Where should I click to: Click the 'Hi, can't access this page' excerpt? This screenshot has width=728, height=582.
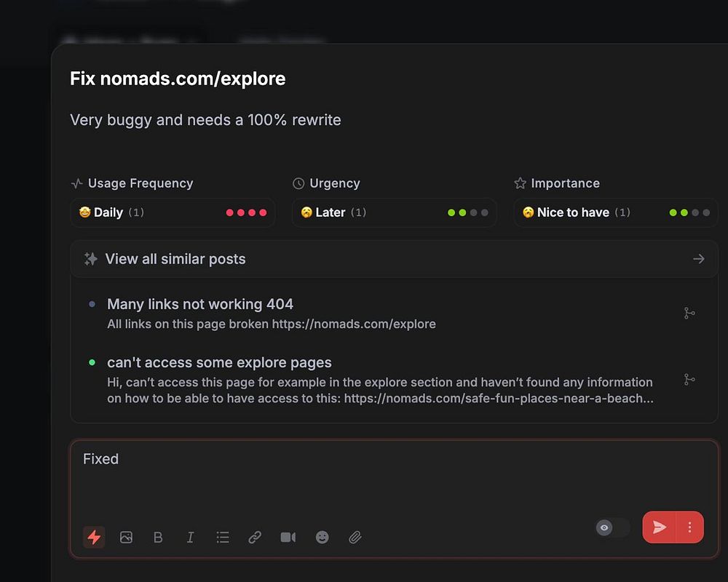click(x=380, y=391)
